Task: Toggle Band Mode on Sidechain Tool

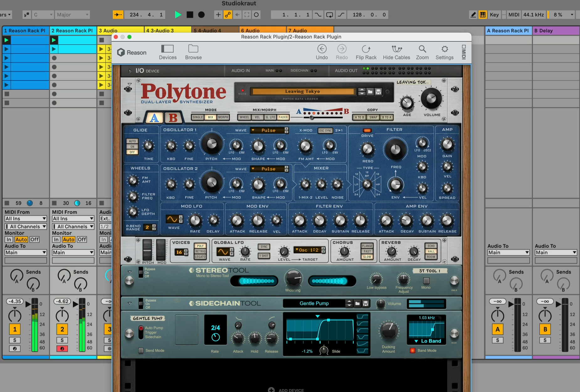Action: pyautogui.click(x=413, y=351)
